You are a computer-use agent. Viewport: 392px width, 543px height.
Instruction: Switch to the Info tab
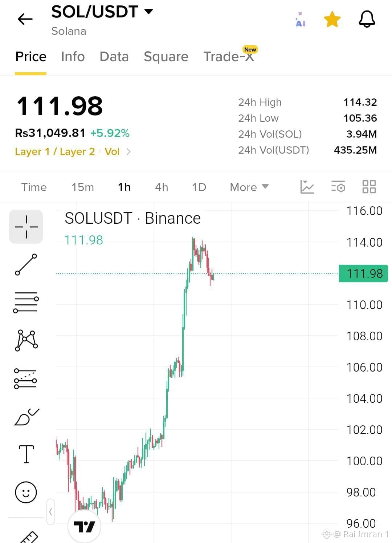[73, 57]
